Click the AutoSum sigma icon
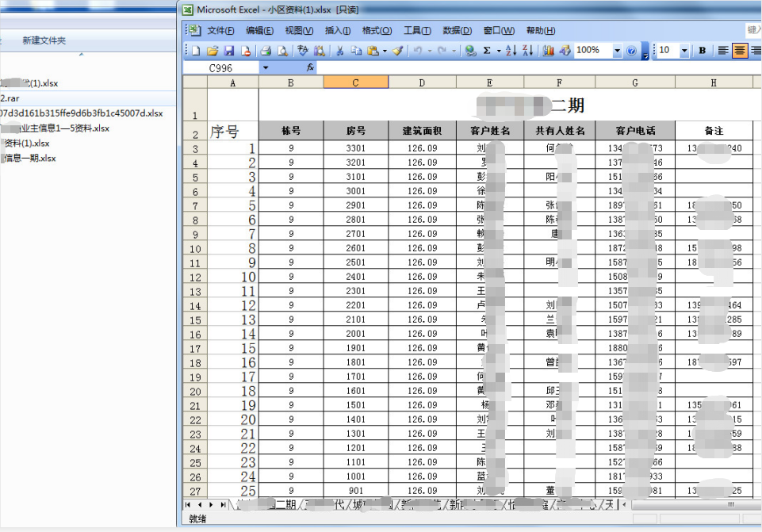Image resolution: width=762 pixels, height=532 pixels. pyautogui.click(x=487, y=51)
